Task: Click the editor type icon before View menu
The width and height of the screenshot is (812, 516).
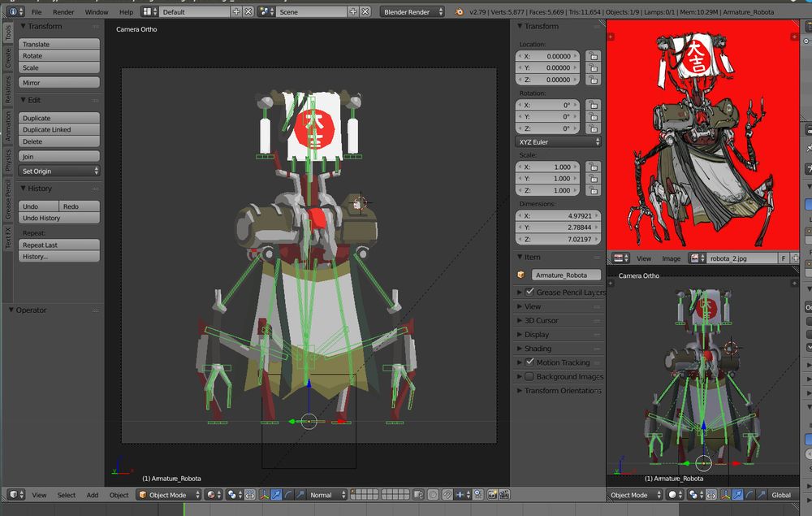Action: coord(15,495)
